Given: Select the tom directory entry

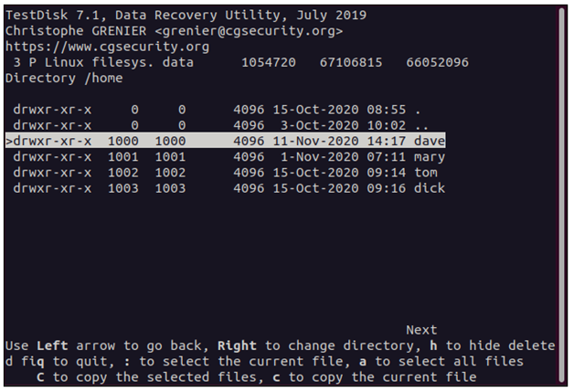Looking at the screenshot, I should tap(225, 173).
